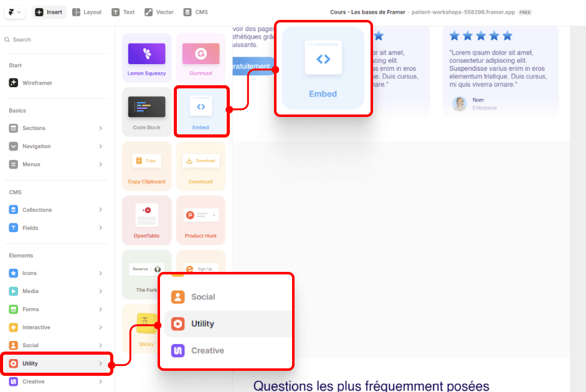Insert the Lemon Squeezy component
The width and height of the screenshot is (586, 392).
tap(146, 57)
